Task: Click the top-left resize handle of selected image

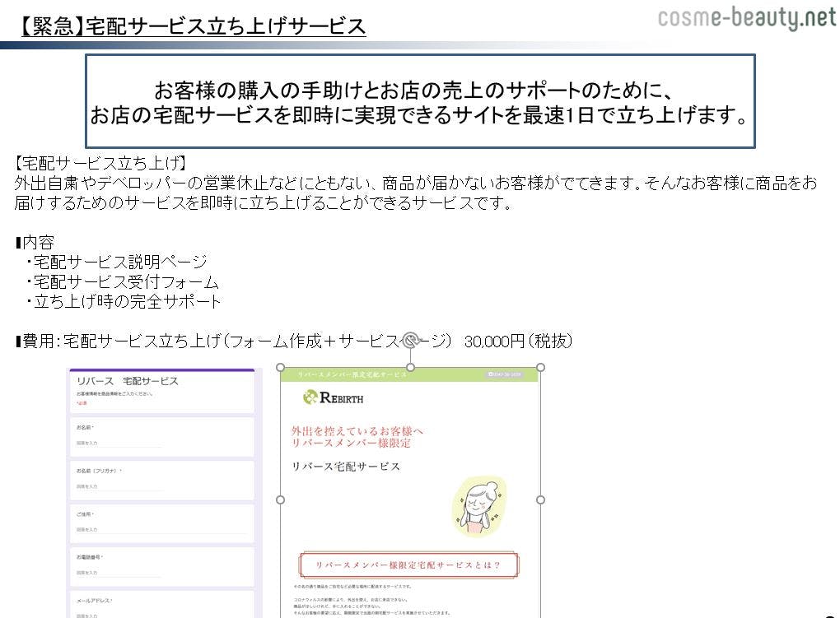Action: (280, 367)
